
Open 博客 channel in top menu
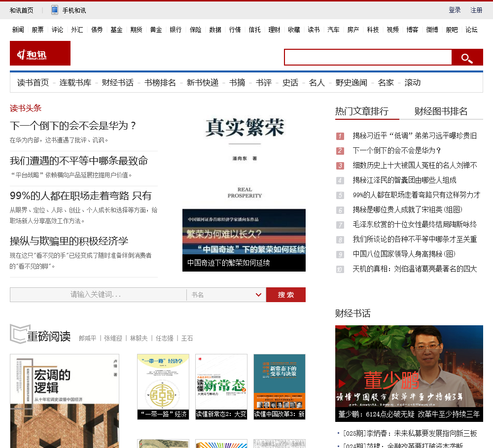[412, 30]
